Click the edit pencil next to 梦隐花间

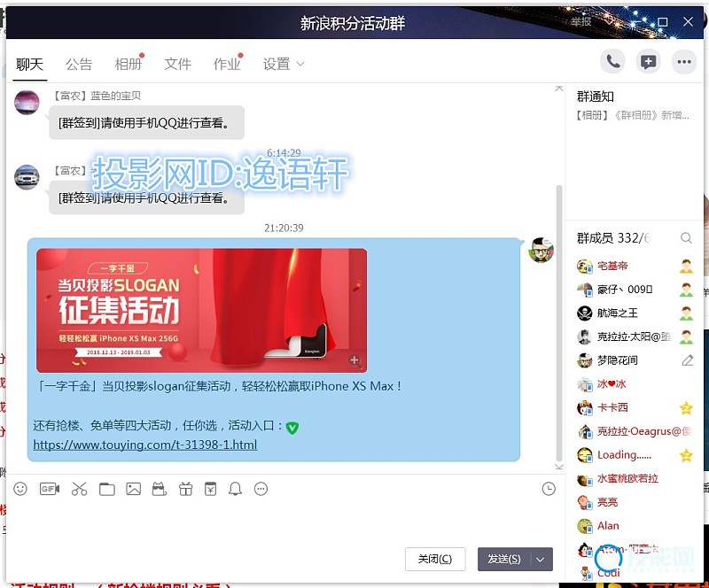click(x=688, y=360)
